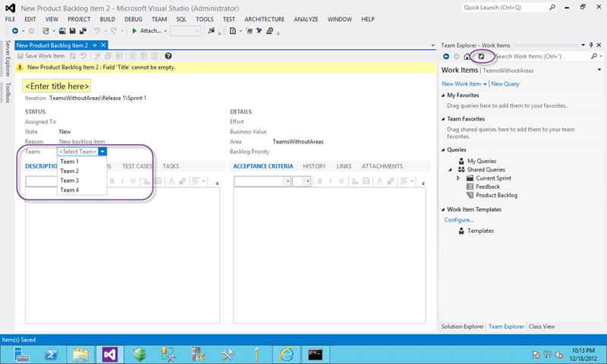Click the New Project toolbar icon
The image size is (607, 364).
46,31
